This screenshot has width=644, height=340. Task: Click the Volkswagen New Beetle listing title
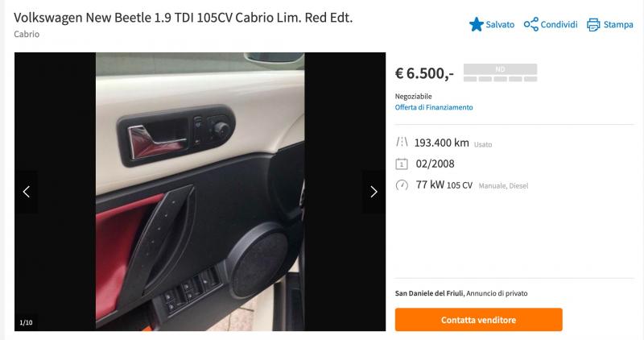tap(184, 18)
